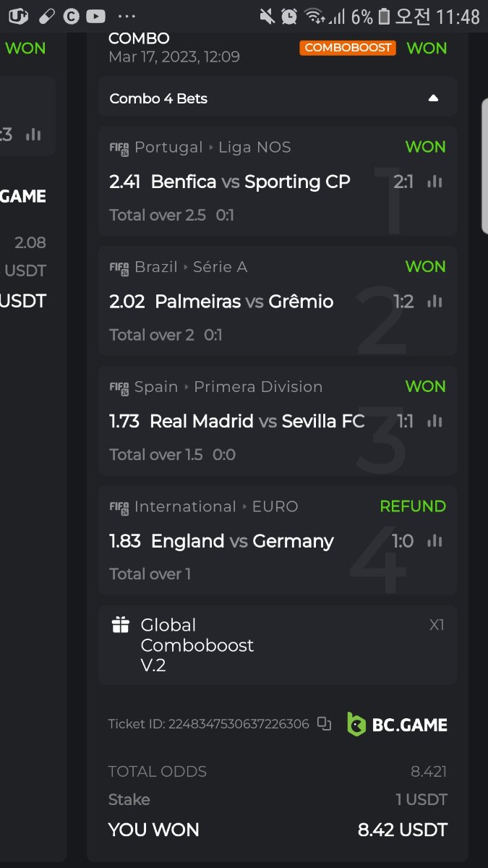This screenshot has width=488, height=868.
Task: Tap the YouTube notification icon in status bar
Action: (95, 16)
